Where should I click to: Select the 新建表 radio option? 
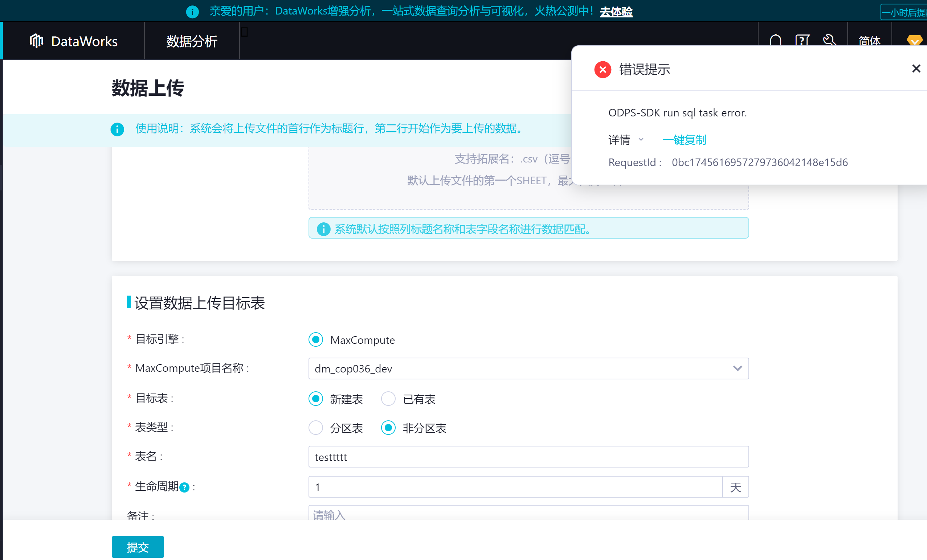click(316, 398)
